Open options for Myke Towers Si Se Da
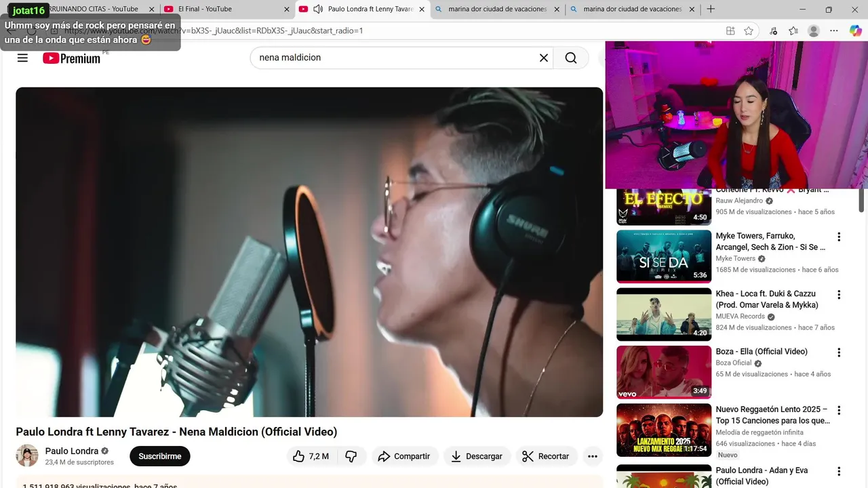Image resolution: width=868 pixels, height=488 pixels. click(x=839, y=237)
